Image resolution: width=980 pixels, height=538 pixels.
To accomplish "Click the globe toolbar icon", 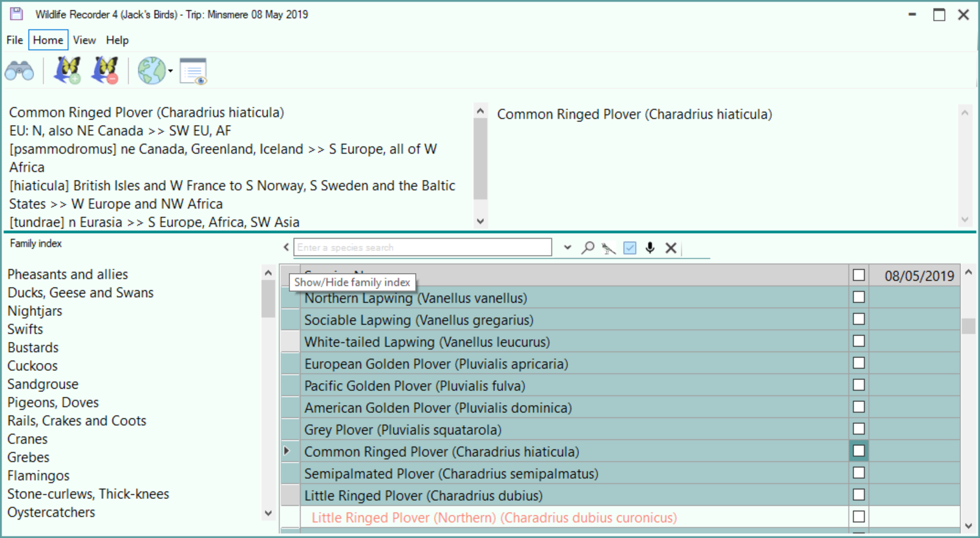I will tap(151, 71).
